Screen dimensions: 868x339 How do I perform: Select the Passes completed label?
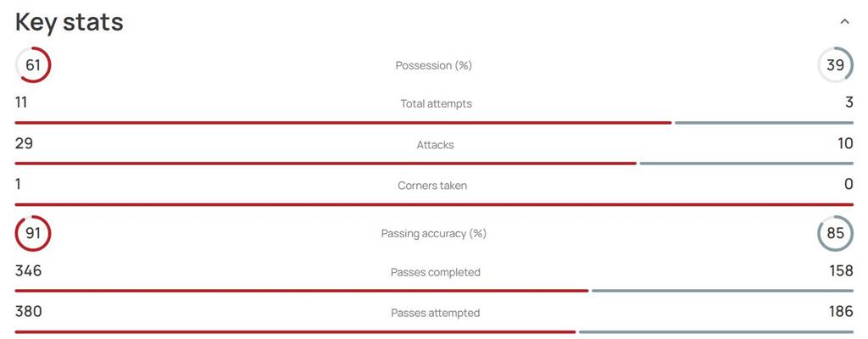(x=436, y=273)
